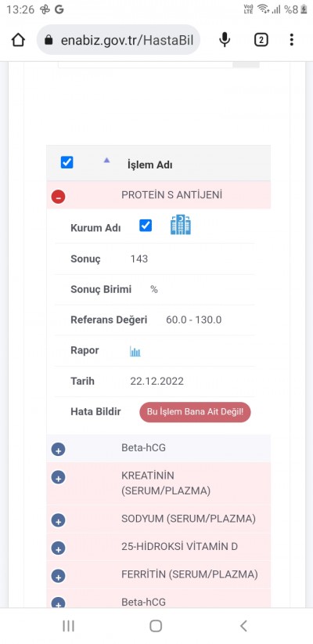Image resolution: width=313 pixels, height=644 pixels.
Task: Open the Chrome three-dot menu
Action: click(x=291, y=40)
